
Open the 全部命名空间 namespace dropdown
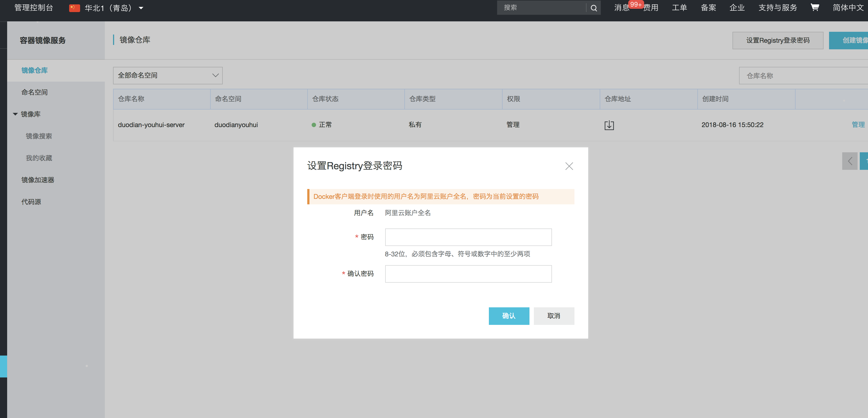pos(167,75)
